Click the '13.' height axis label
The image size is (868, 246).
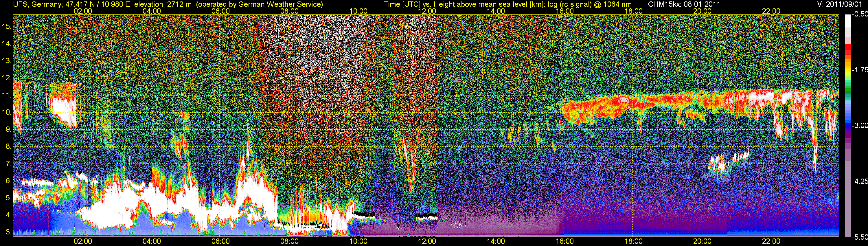point(7,61)
